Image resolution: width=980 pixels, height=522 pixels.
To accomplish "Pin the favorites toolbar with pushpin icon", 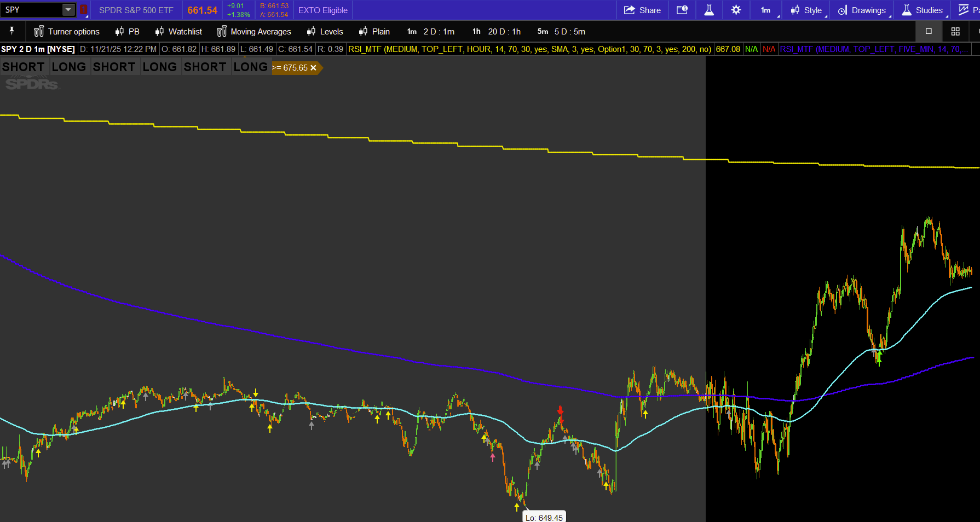I will pos(12,31).
